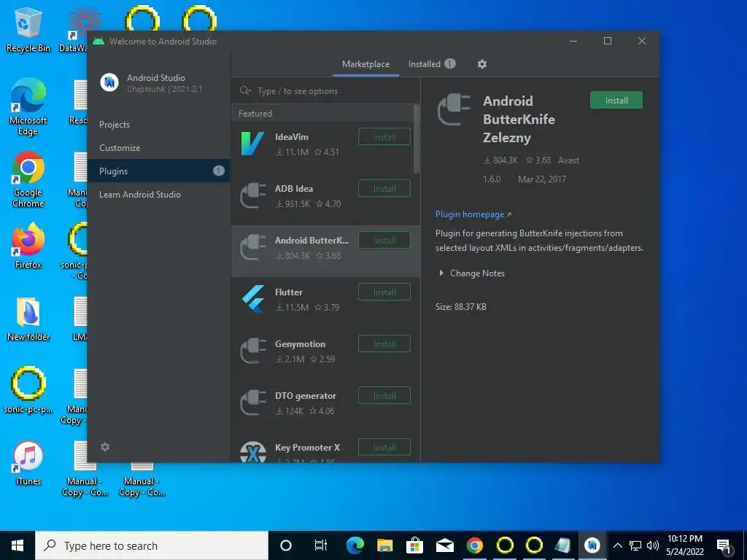Screen dimensions: 747x560
Task: Click the plugin list scrollbar thumb
Action: [417, 139]
